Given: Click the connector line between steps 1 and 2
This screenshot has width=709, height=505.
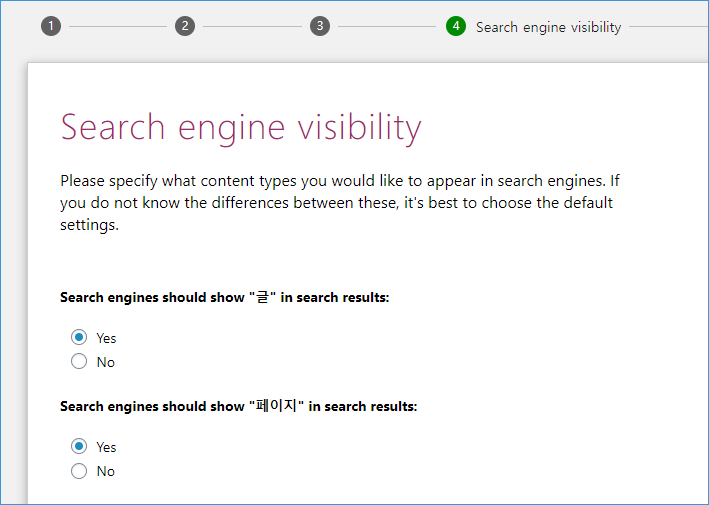Looking at the screenshot, I should (x=118, y=26).
